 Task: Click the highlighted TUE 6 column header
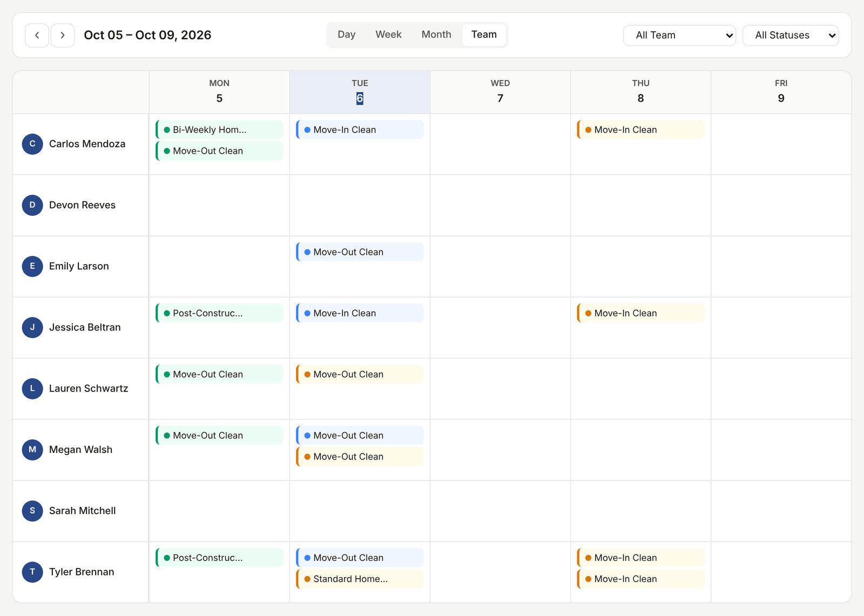tap(360, 92)
